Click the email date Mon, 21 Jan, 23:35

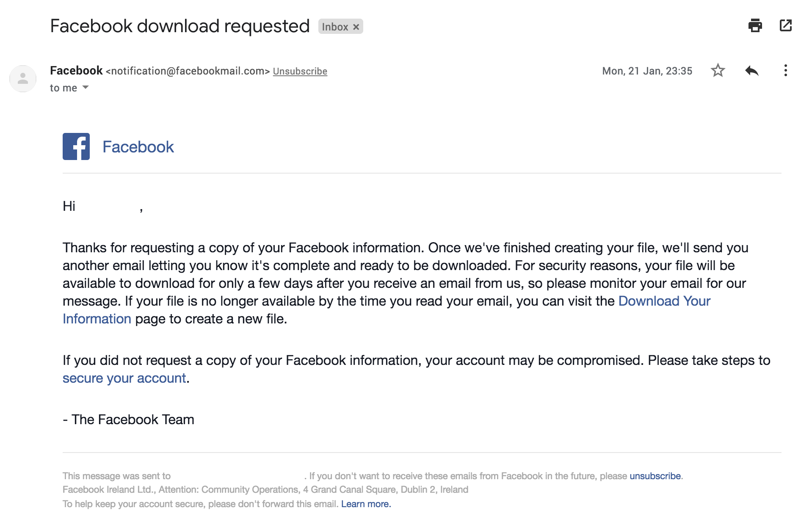tap(647, 71)
